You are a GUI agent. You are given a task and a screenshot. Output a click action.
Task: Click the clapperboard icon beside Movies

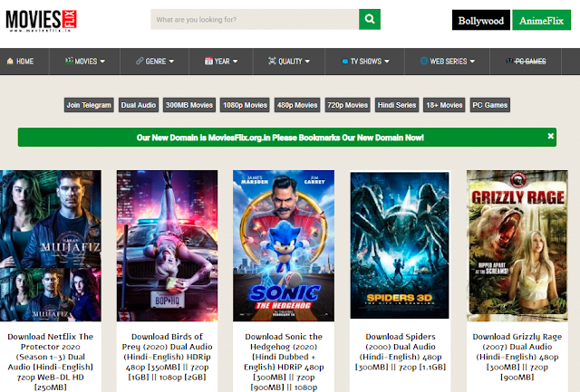tap(69, 61)
